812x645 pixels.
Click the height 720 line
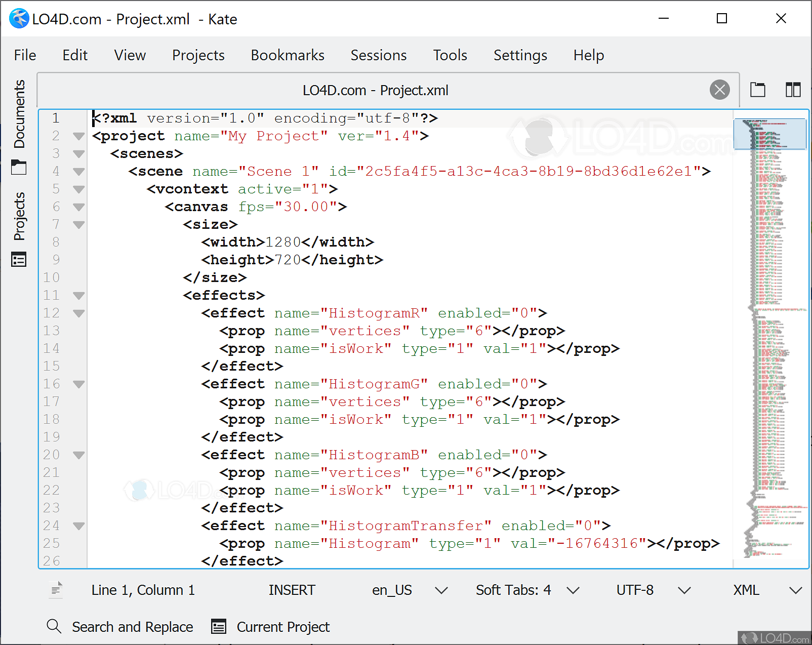292,260
